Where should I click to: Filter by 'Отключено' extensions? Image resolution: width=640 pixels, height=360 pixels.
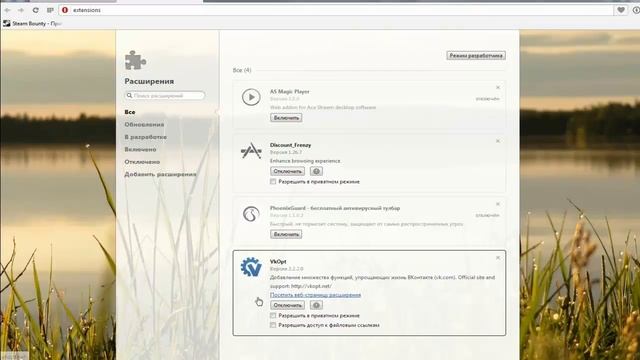click(142, 162)
